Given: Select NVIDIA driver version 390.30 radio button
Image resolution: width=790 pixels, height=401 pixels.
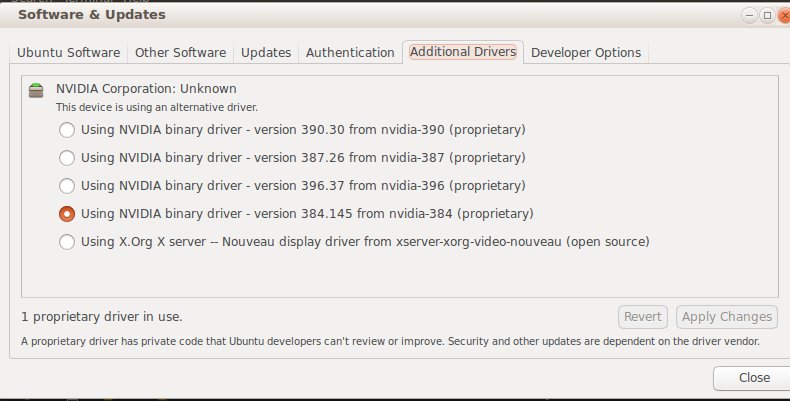Looking at the screenshot, I should coord(67,130).
